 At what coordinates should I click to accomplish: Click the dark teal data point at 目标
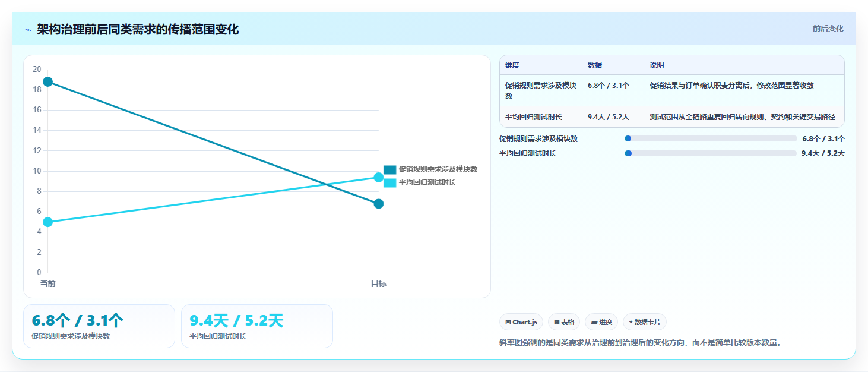pyautogui.click(x=379, y=204)
